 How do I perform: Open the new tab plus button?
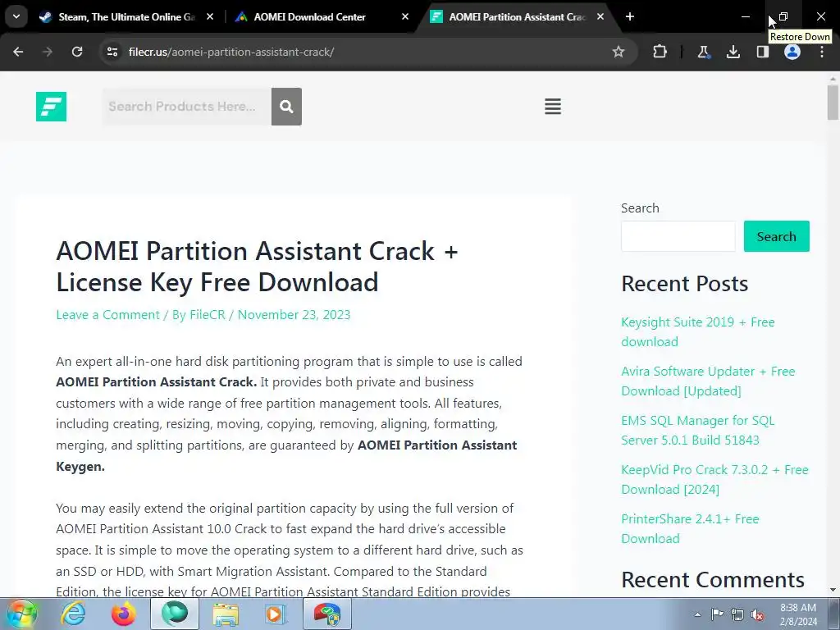pyautogui.click(x=630, y=16)
